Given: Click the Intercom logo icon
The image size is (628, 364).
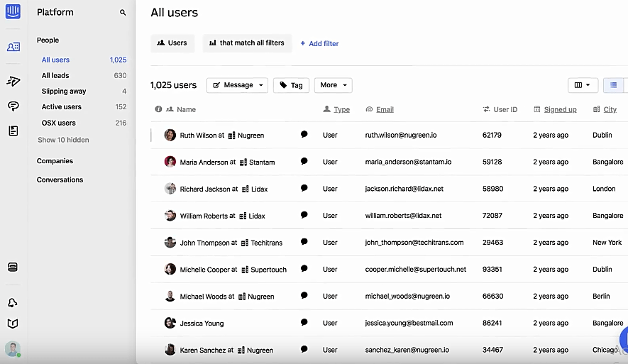Looking at the screenshot, I should point(13,12).
